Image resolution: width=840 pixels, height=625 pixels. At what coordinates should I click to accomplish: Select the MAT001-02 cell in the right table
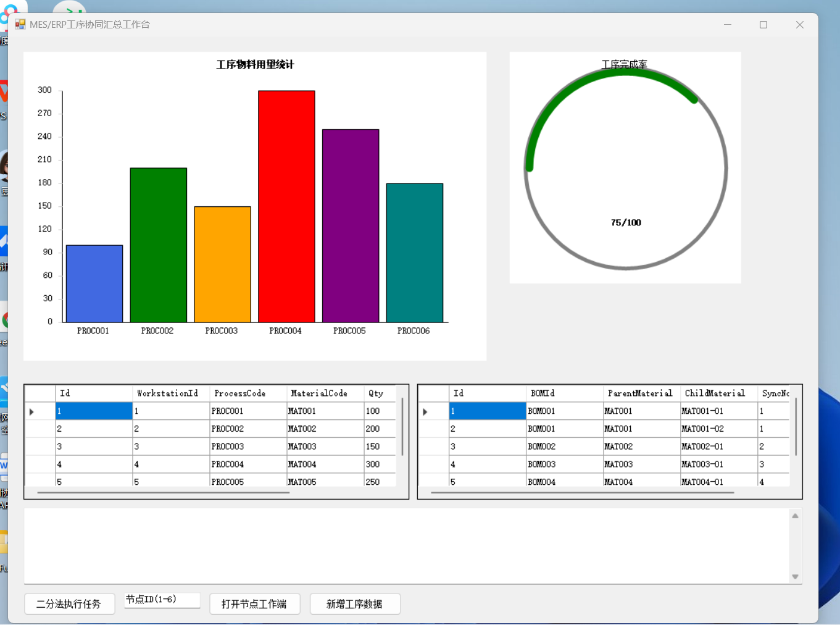(719, 429)
